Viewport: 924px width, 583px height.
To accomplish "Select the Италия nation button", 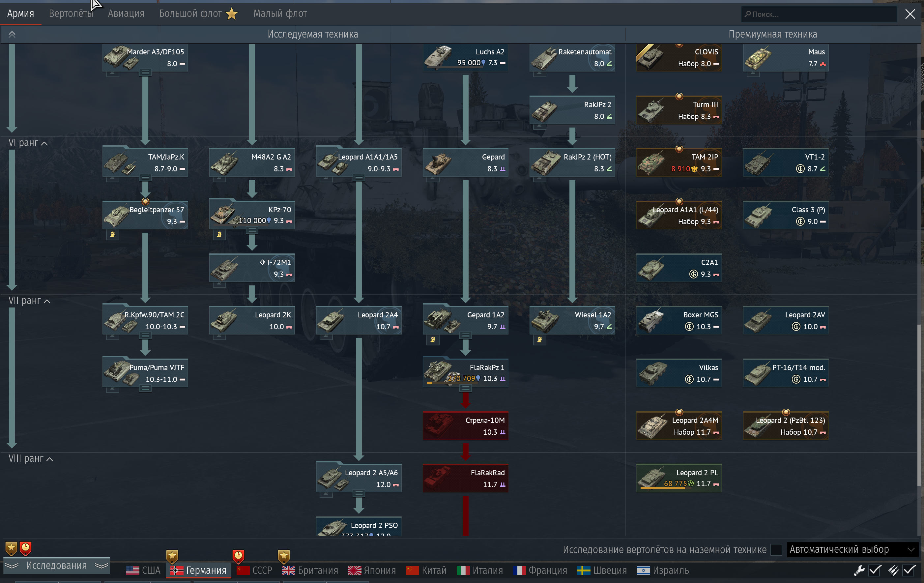I will pos(480,570).
